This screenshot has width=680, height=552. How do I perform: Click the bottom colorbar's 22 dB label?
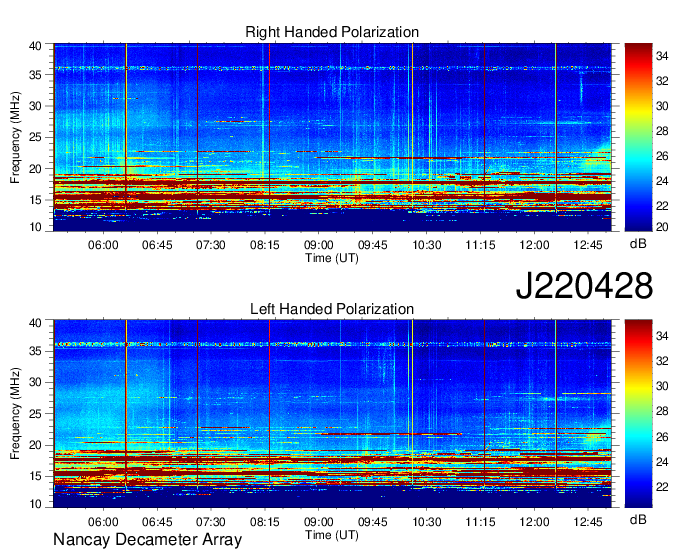click(662, 487)
